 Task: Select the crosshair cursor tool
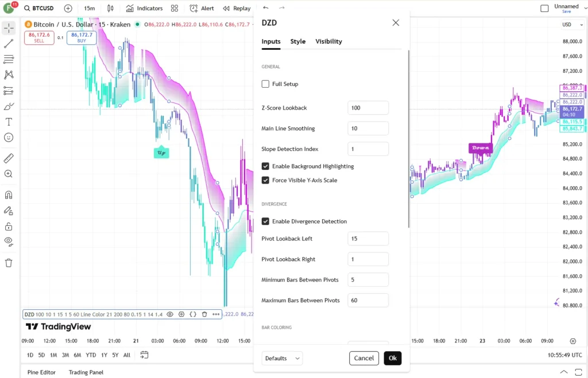(x=9, y=28)
